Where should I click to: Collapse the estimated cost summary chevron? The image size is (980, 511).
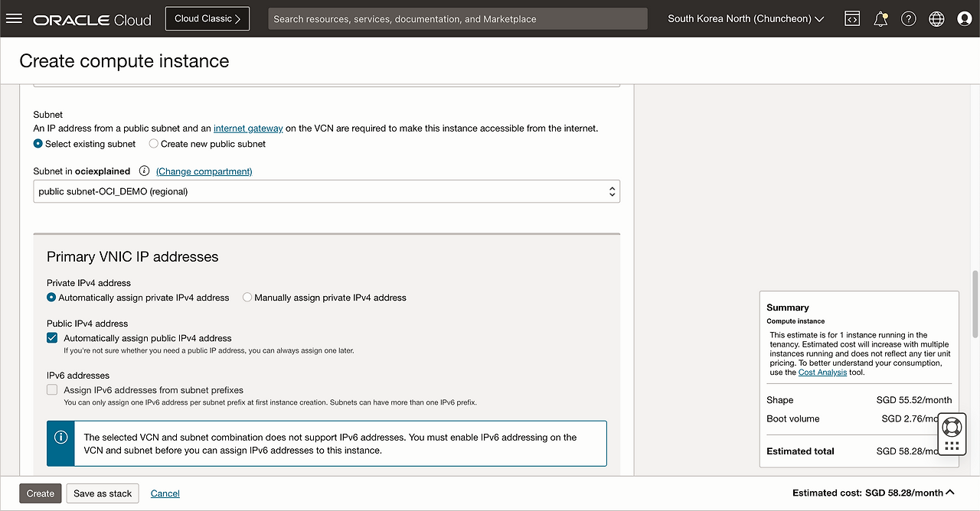click(950, 493)
